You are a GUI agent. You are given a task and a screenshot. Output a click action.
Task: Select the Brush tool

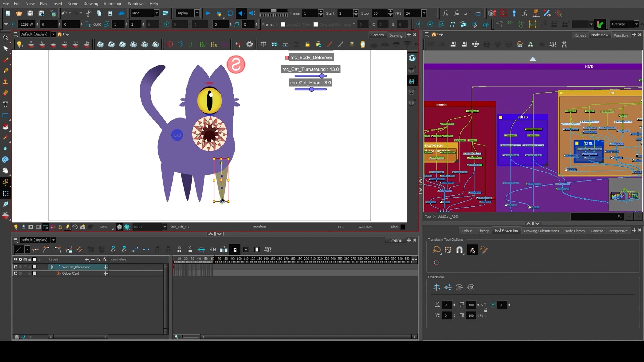pyautogui.click(x=5, y=60)
